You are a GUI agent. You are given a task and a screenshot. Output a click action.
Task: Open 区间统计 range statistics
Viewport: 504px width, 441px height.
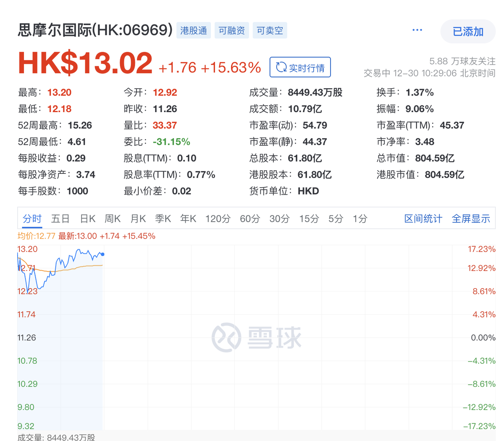click(x=423, y=219)
